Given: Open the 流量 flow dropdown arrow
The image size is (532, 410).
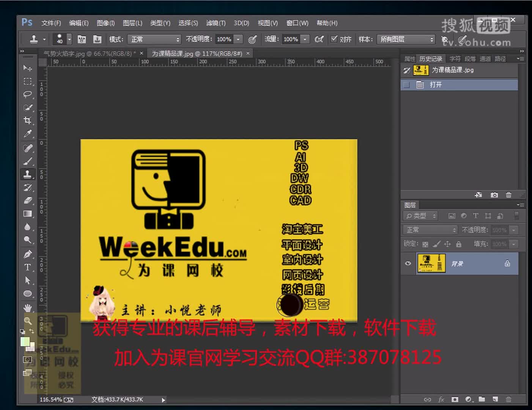Looking at the screenshot, I should pyautogui.click(x=305, y=39).
